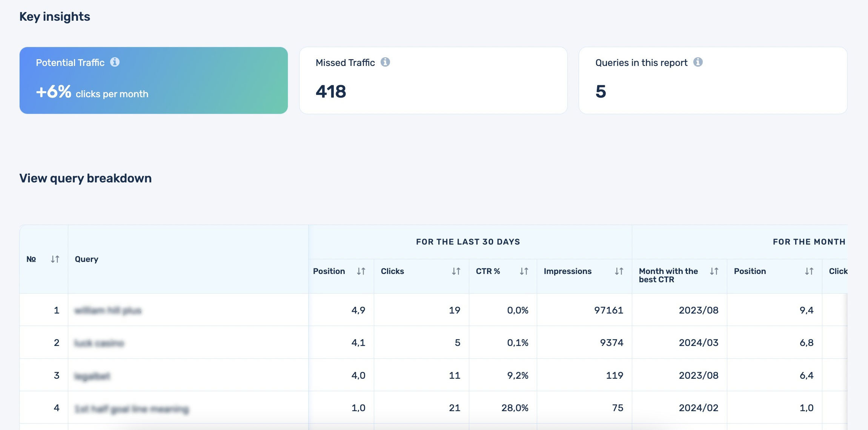Image resolution: width=868 pixels, height=430 pixels.
Task: Click best CTR month 2024/02
Action: click(699, 408)
